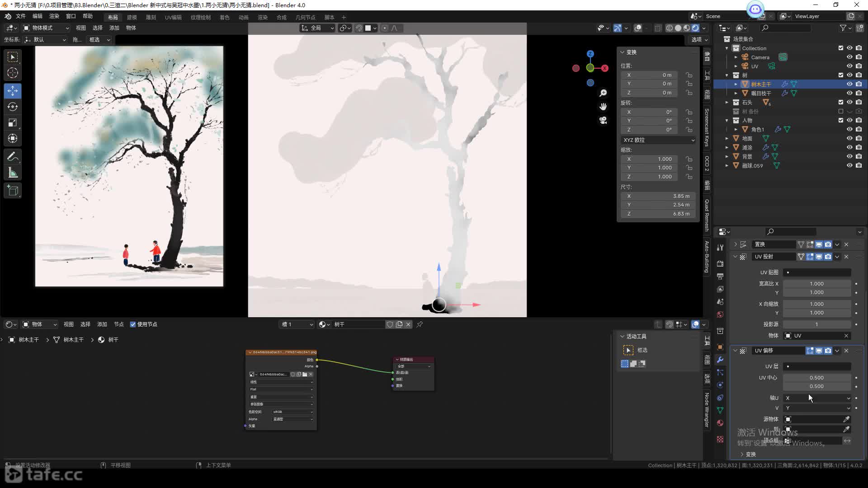Open the Physics properties tab

(720, 385)
